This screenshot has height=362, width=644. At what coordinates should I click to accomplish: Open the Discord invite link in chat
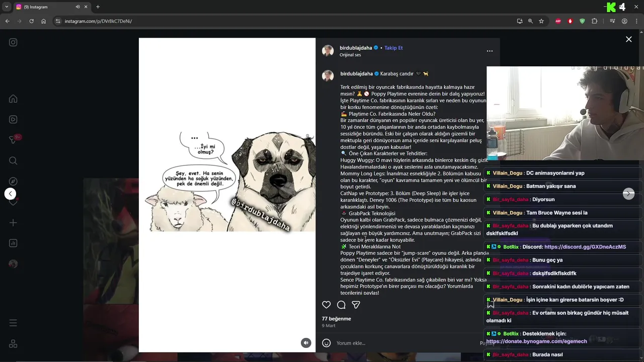585,247
